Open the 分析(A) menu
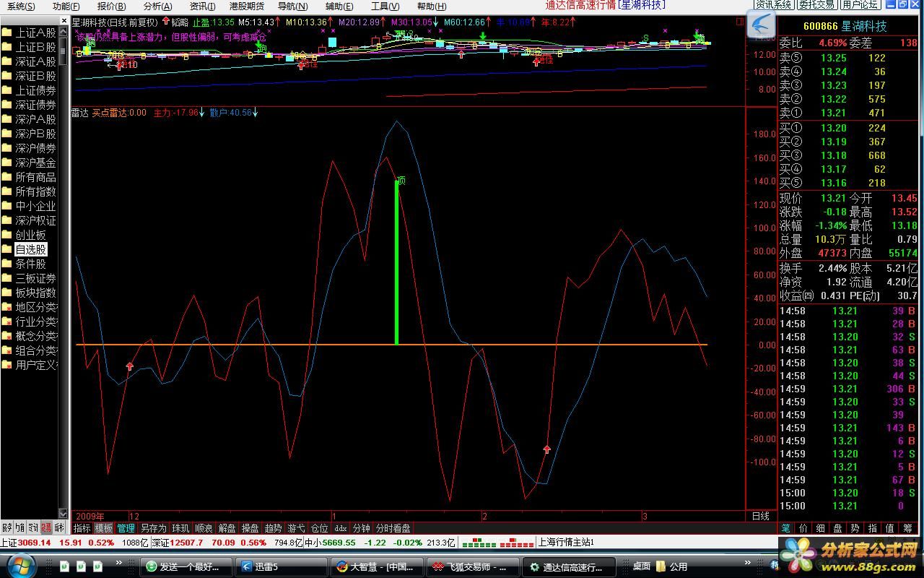Viewport: 924px width, 578px height. 157,6
